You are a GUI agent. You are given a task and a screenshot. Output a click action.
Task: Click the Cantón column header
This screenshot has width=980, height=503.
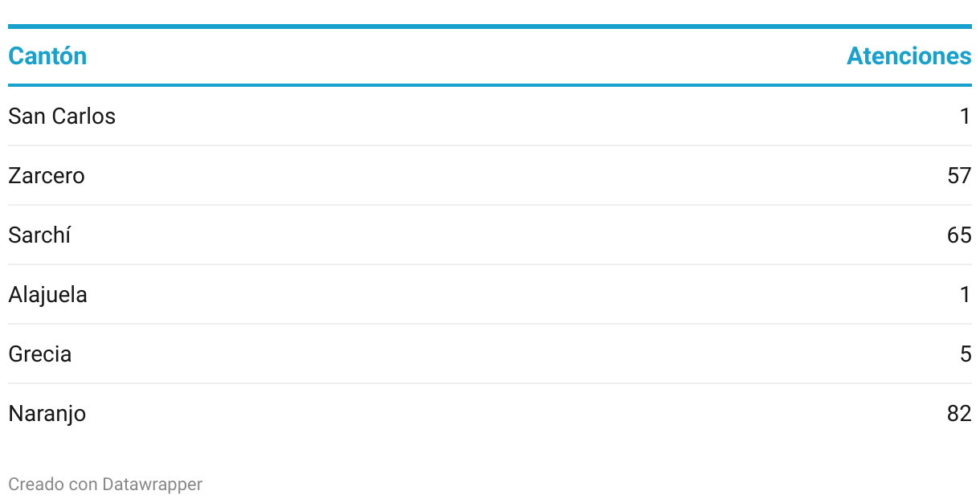pos(47,56)
